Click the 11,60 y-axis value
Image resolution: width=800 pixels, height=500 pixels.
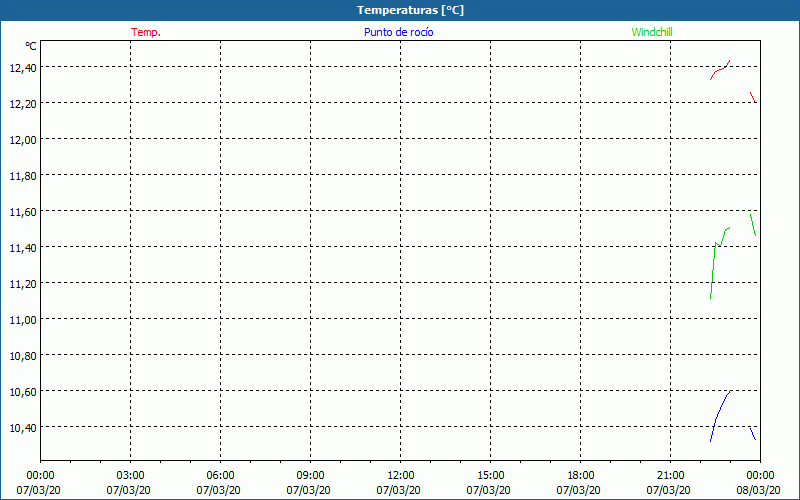pos(23,211)
